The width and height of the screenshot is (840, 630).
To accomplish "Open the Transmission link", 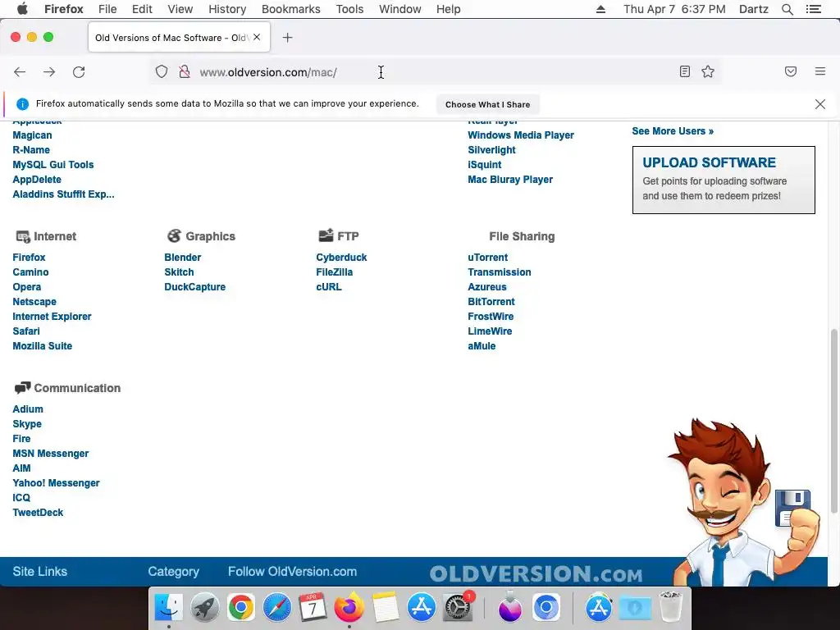I will [500, 272].
